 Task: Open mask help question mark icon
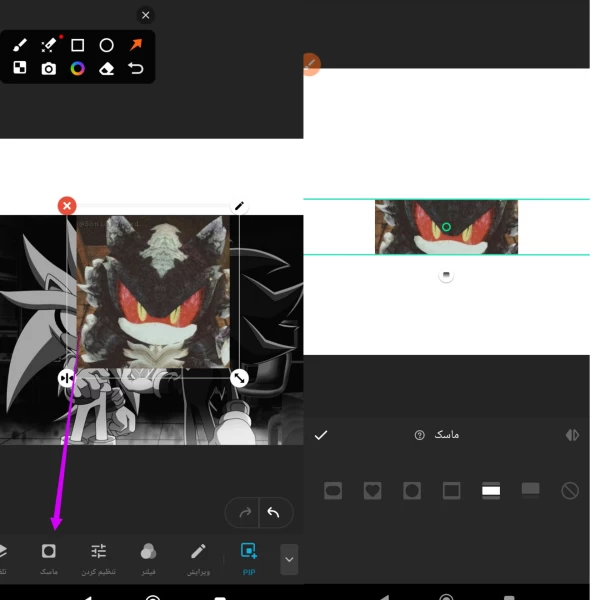pos(419,435)
